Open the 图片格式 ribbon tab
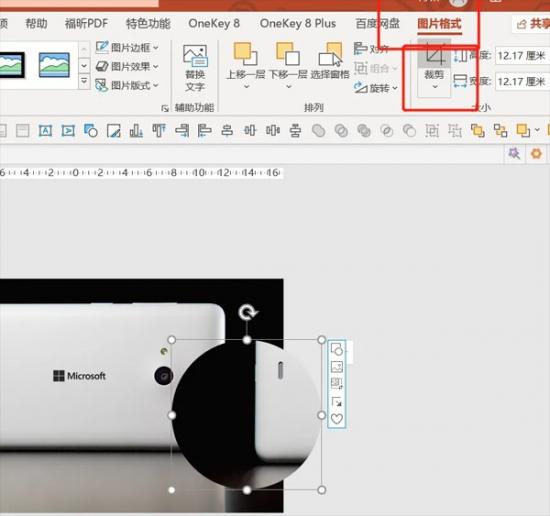The image size is (550, 516). click(439, 24)
